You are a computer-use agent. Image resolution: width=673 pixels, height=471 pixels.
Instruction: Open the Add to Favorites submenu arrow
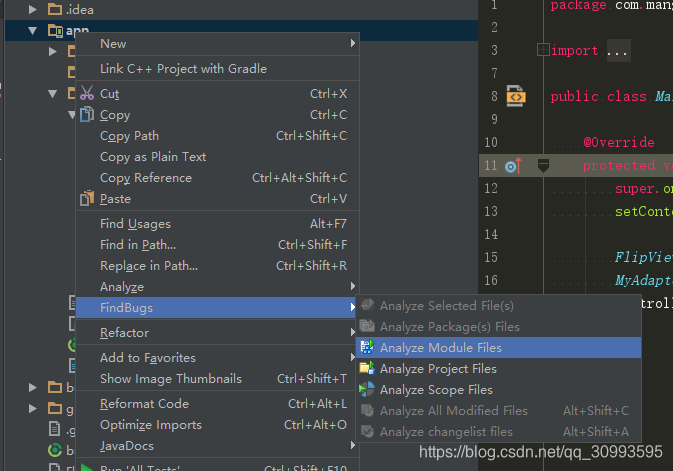pos(352,357)
